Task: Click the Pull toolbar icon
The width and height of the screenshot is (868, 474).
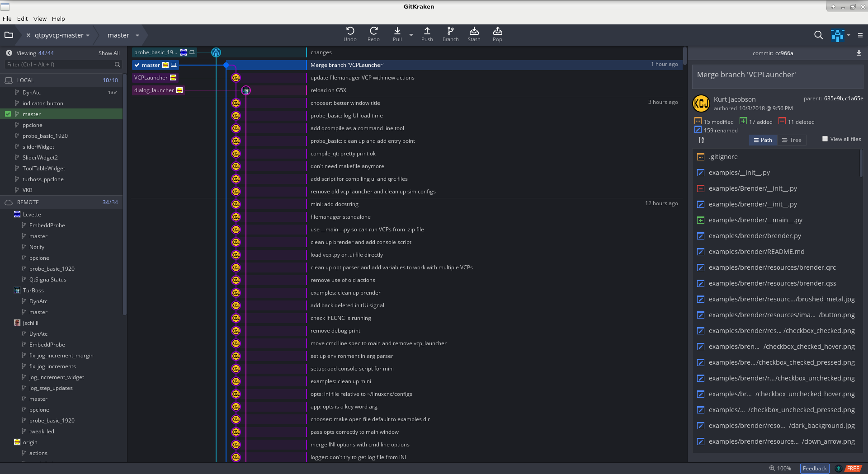Action: coord(397,34)
